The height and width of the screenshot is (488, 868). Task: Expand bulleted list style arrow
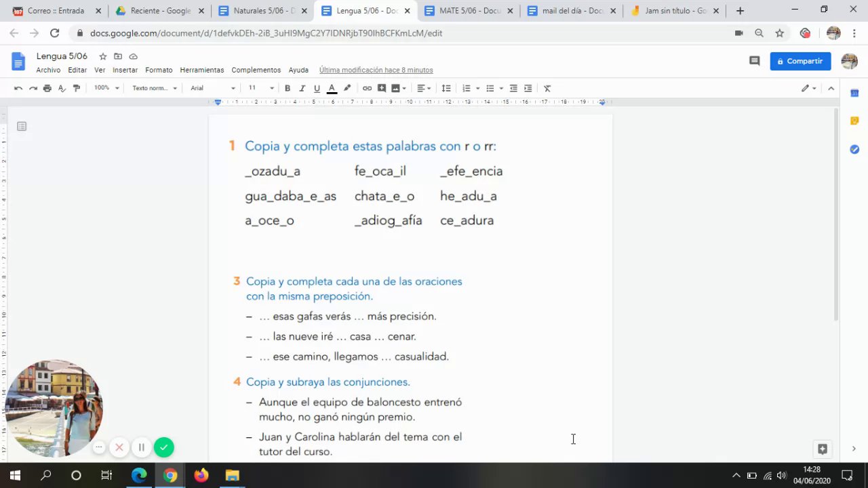[x=501, y=88]
